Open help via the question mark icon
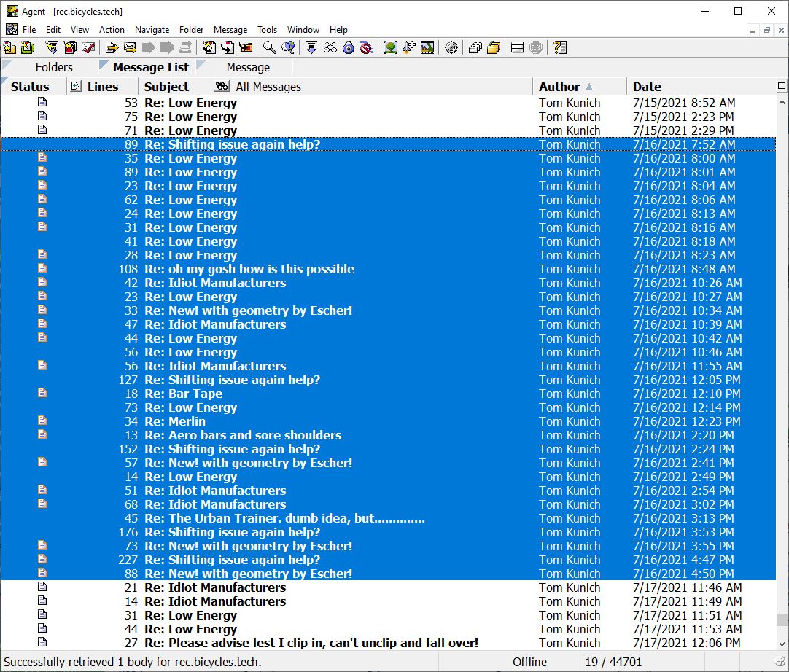 coord(559,48)
